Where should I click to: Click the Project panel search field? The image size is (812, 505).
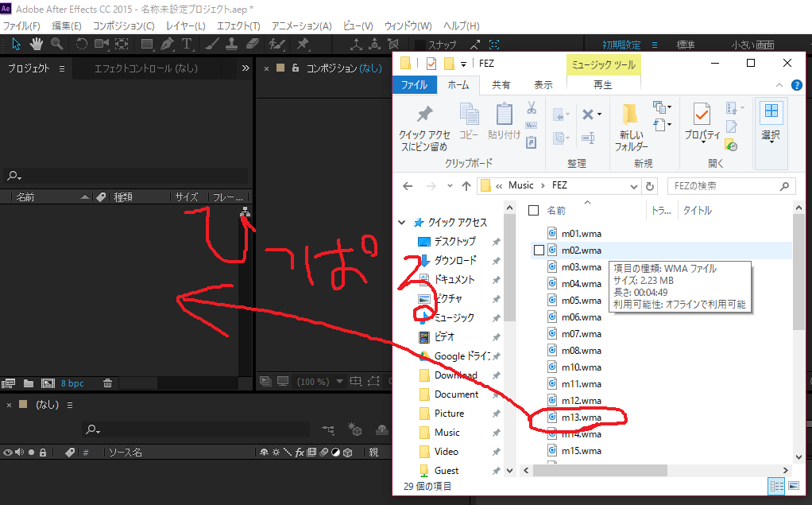click(x=126, y=176)
